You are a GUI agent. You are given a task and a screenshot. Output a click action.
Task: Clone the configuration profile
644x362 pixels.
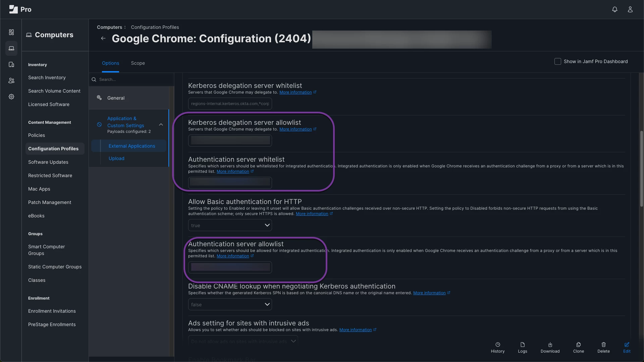click(579, 348)
